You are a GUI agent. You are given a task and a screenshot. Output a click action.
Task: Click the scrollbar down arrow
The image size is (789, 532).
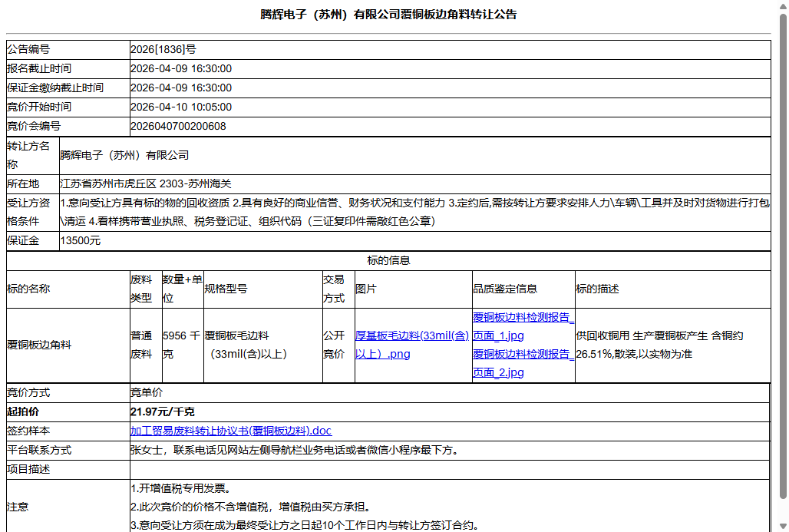click(783, 527)
